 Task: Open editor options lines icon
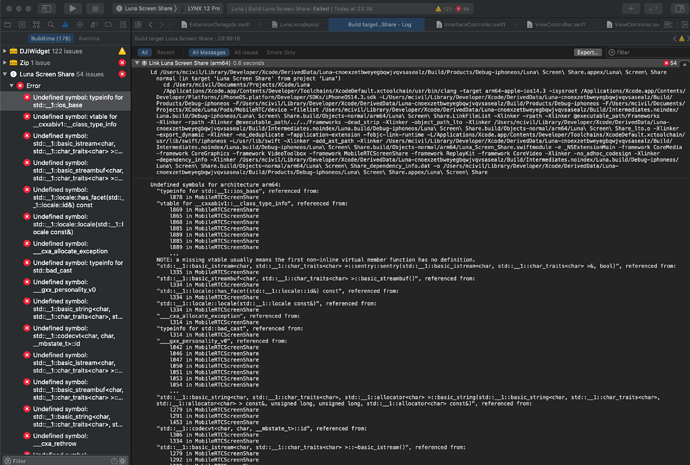pyautogui.click(x=668, y=25)
